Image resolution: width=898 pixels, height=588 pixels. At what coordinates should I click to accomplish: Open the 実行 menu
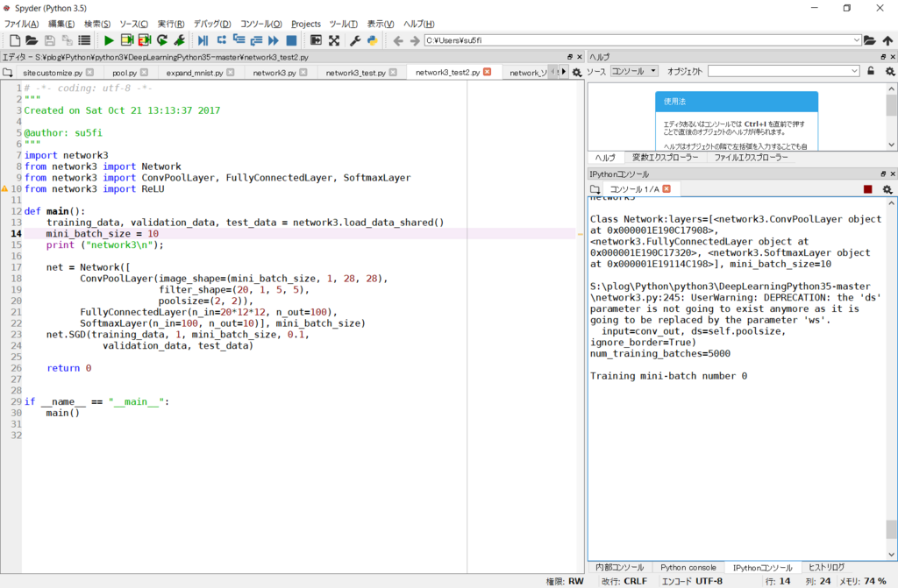[171, 24]
